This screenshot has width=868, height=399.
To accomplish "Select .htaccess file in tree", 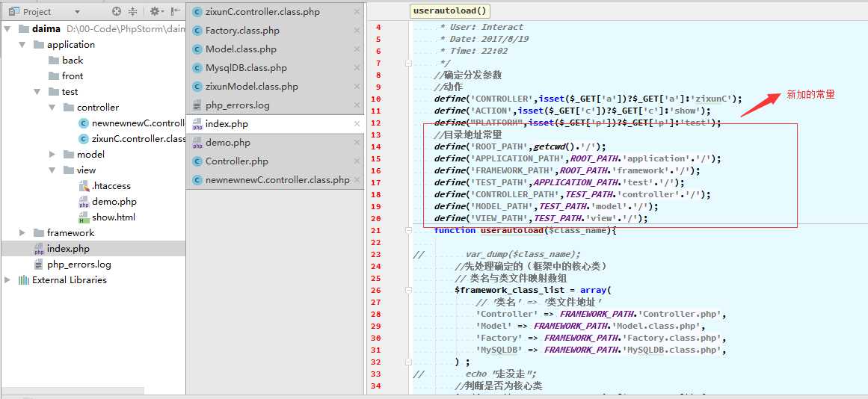I will point(111,186).
